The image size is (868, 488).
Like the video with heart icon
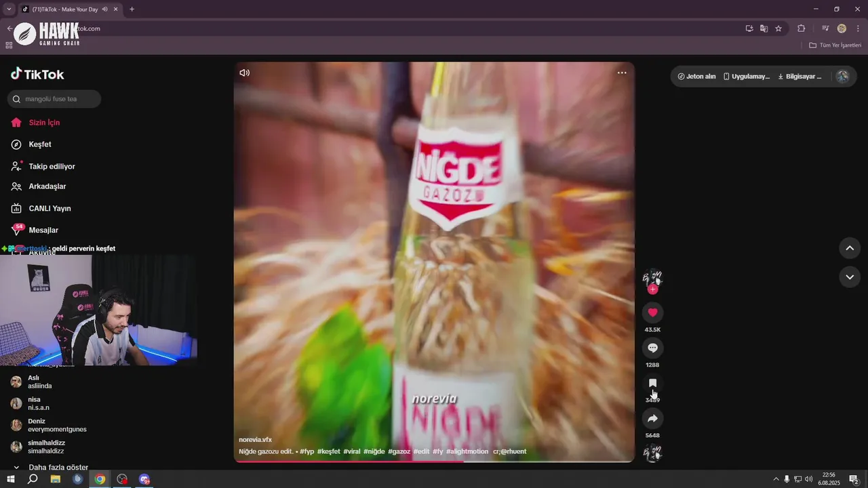click(652, 312)
